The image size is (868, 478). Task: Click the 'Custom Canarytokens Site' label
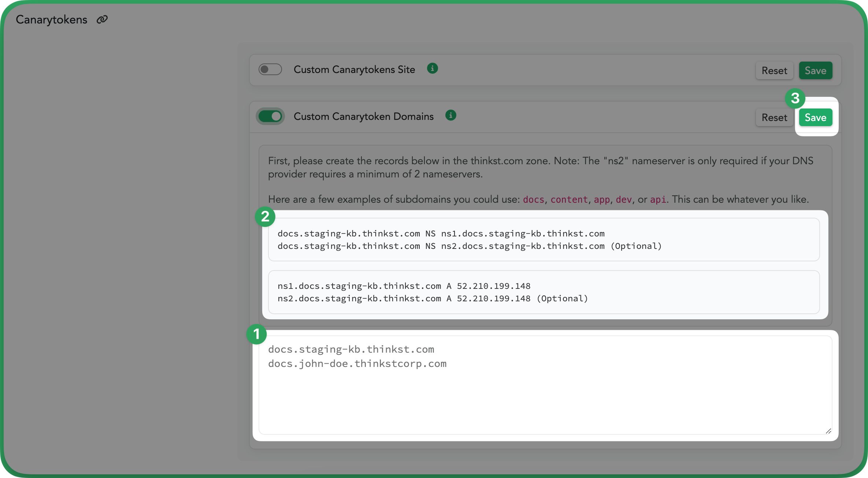(354, 69)
